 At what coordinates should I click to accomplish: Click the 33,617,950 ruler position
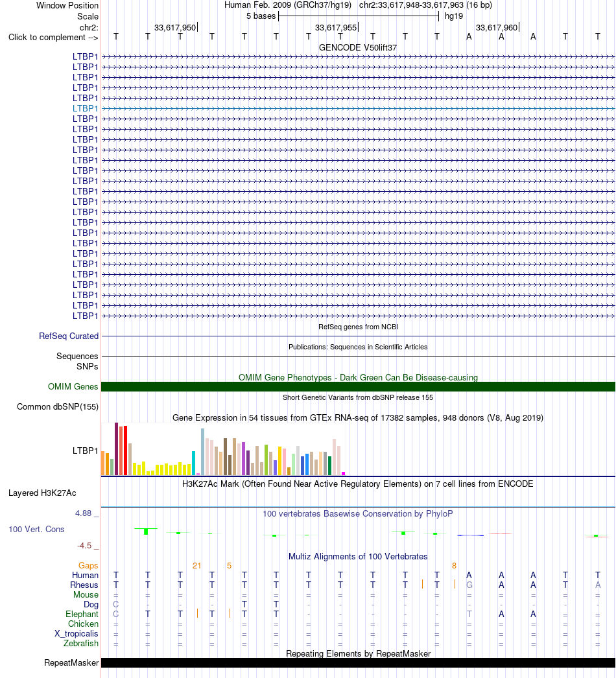point(175,28)
